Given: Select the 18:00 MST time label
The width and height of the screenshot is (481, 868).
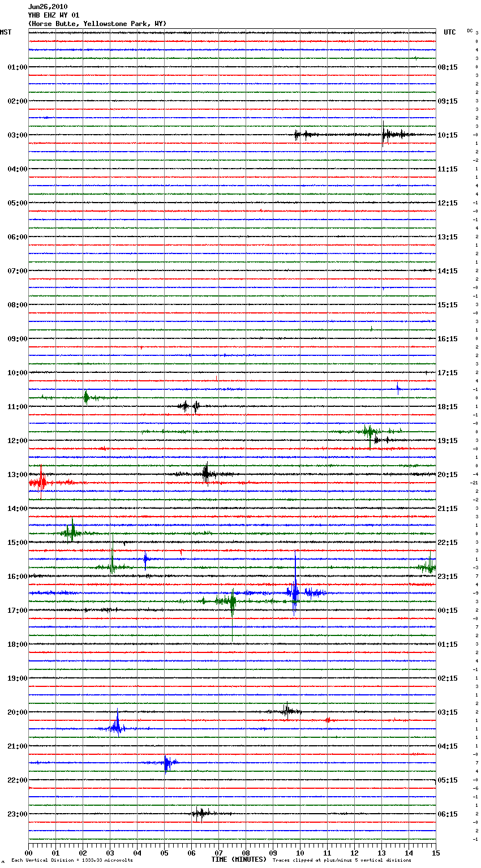Looking at the screenshot, I should (18, 644).
